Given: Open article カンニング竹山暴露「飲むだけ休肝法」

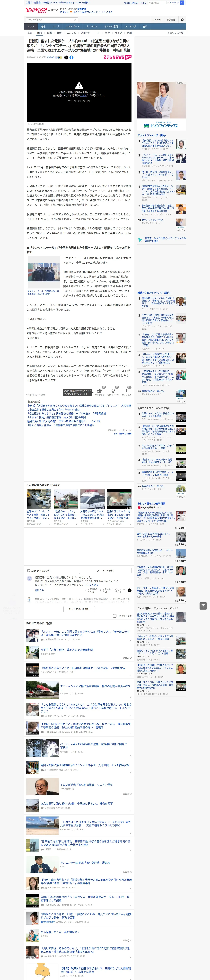Looking at the screenshot, I should 85,863.
